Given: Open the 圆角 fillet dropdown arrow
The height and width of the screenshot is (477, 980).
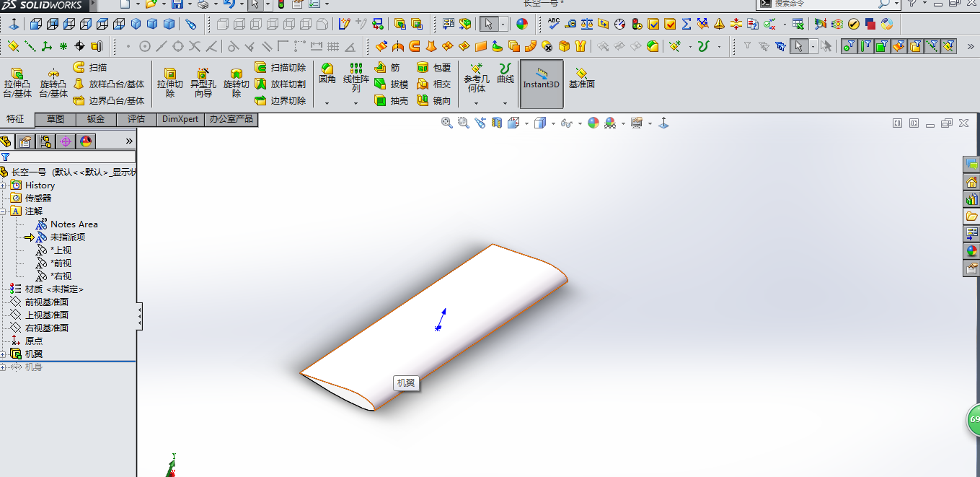Looking at the screenshot, I should (x=327, y=103).
